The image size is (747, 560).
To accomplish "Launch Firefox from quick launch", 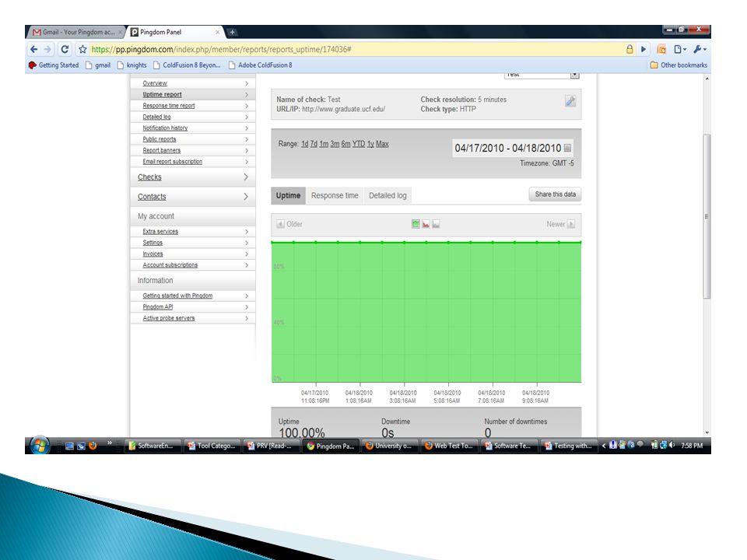I will coord(93,446).
